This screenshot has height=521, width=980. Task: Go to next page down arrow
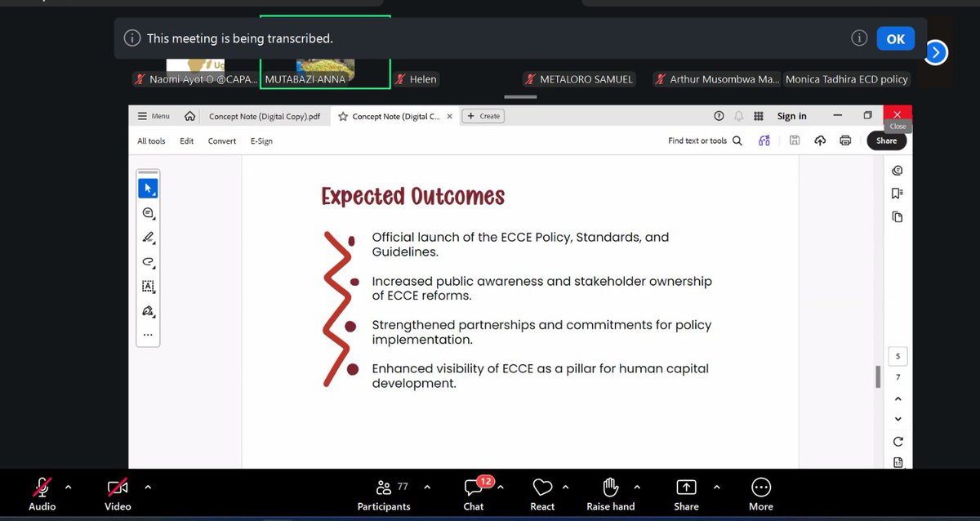pos(898,419)
